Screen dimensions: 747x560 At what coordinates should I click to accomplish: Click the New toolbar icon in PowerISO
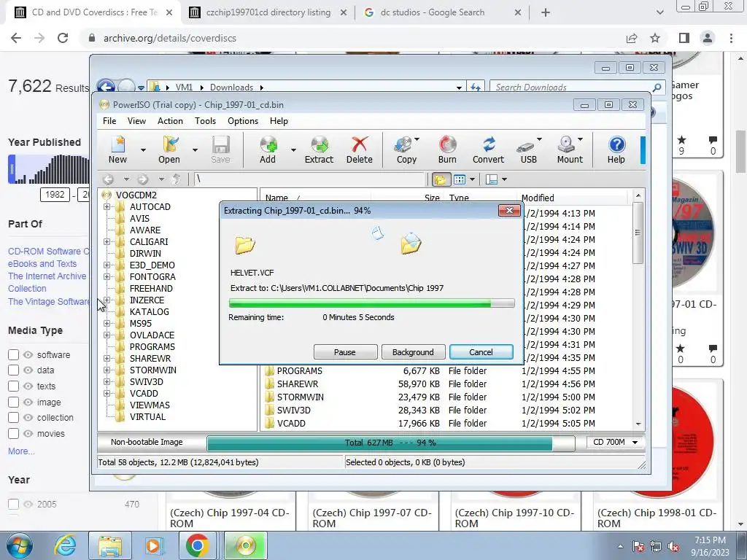click(x=117, y=149)
